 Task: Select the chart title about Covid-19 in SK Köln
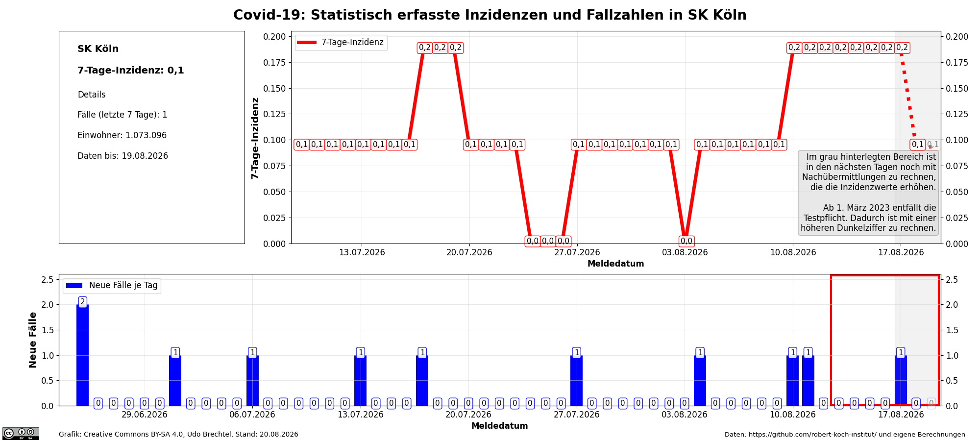490,15
